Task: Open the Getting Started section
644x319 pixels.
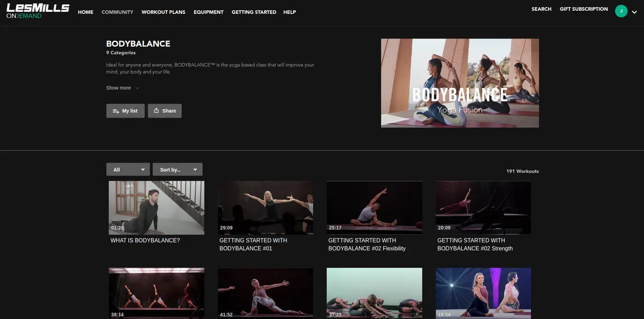Action: click(254, 12)
